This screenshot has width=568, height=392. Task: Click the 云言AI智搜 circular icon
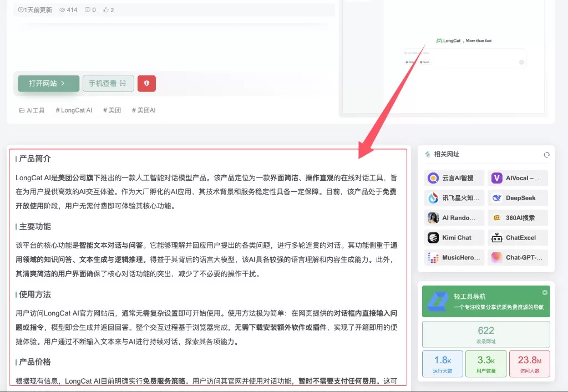click(x=433, y=178)
